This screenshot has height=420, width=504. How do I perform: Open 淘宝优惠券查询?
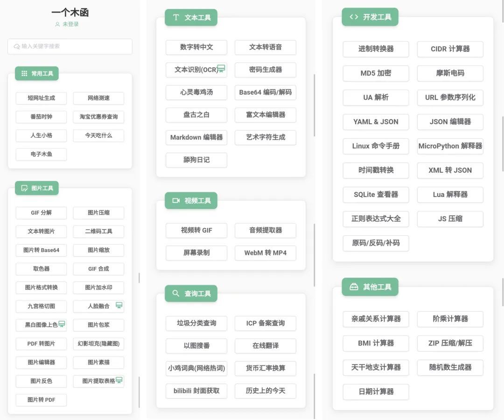pos(98,117)
